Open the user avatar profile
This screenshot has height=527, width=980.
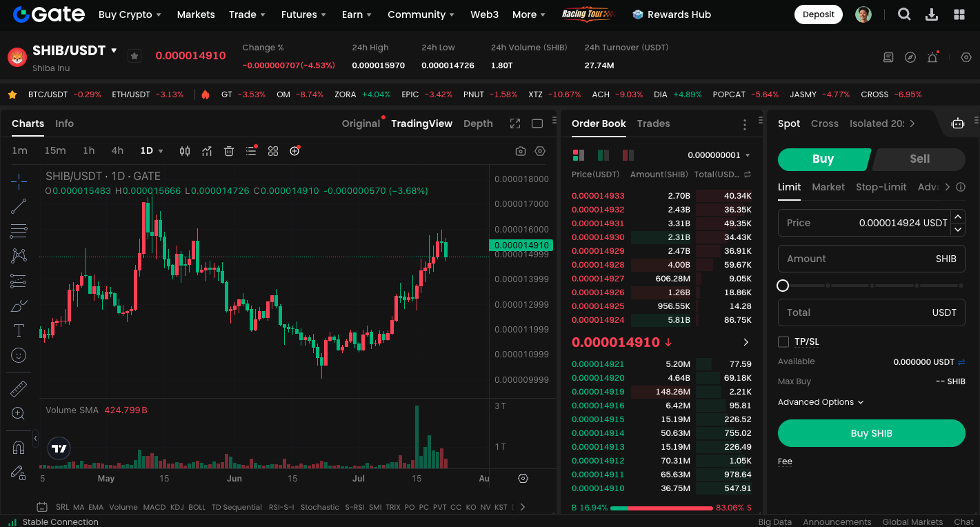[x=863, y=14]
